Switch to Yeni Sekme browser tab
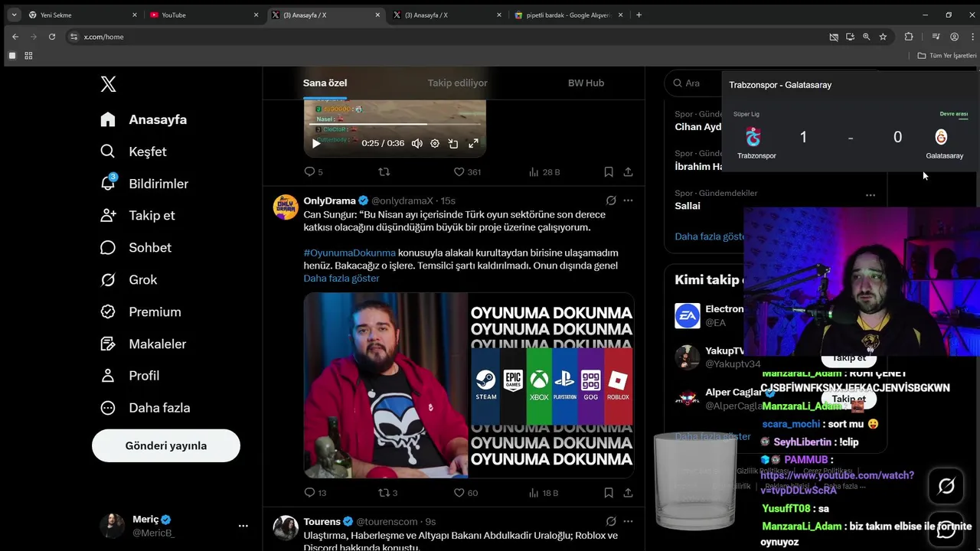980x551 pixels. click(83, 15)
